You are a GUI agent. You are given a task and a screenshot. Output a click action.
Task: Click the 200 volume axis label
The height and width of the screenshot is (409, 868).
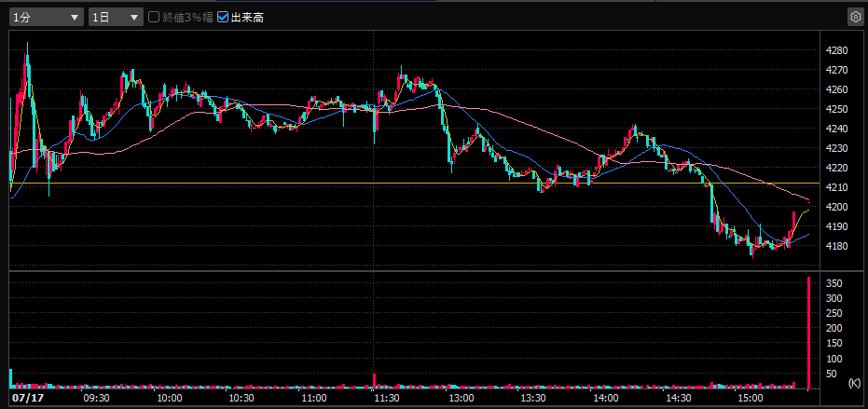point(834,328)
